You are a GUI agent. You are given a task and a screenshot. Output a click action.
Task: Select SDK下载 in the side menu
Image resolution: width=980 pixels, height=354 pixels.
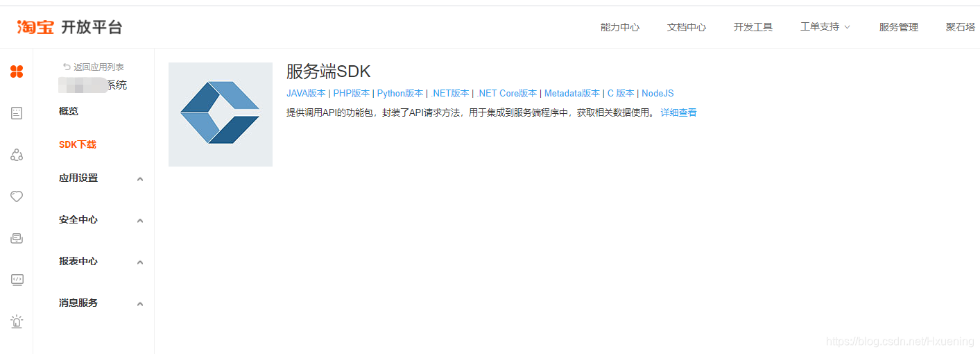[x=78, y=144]
